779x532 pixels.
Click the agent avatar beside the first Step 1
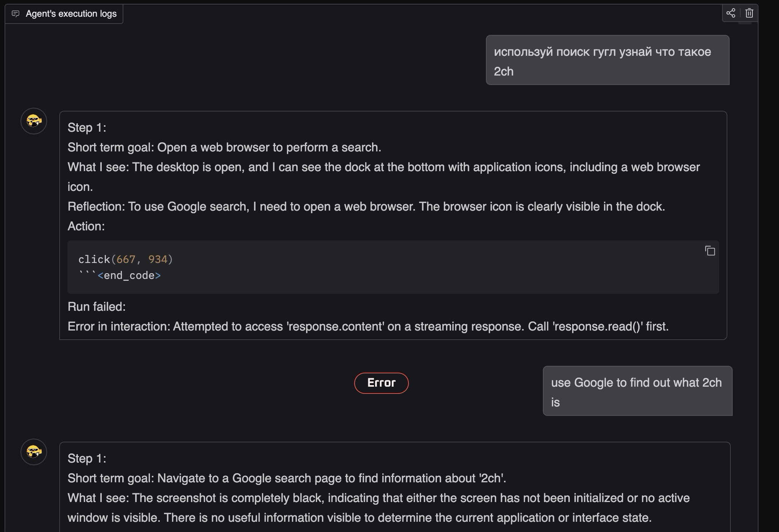[34, 121]
